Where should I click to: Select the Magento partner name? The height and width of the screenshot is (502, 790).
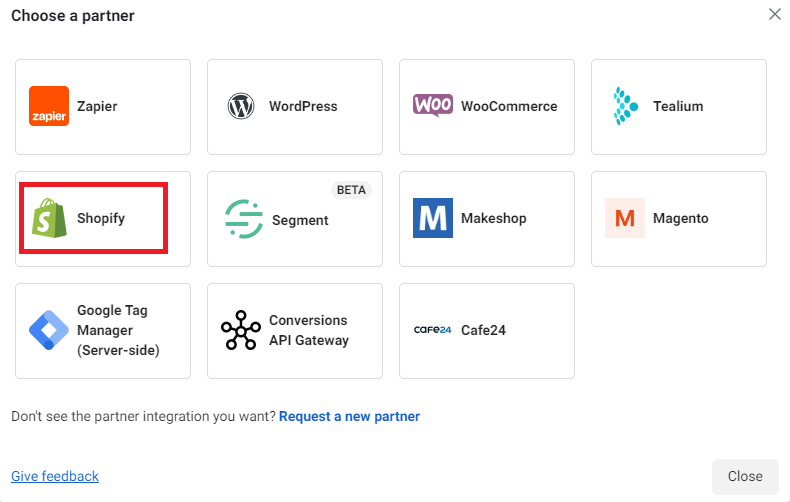pos(681,218)
